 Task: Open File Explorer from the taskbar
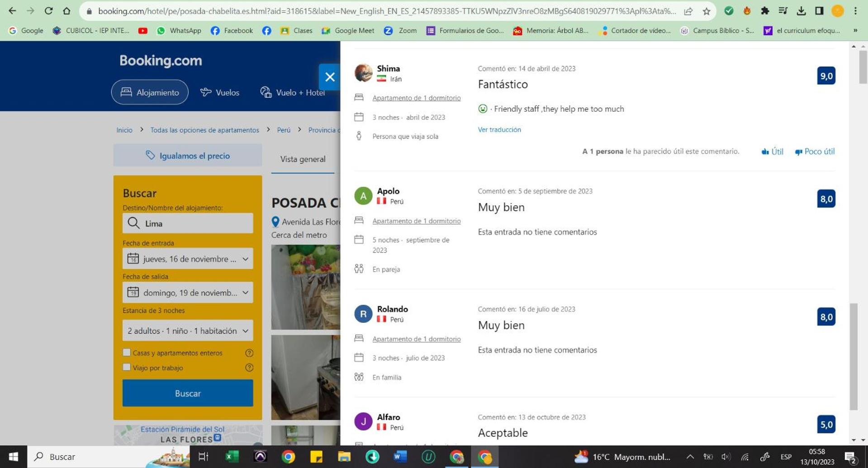coord(344,457)
